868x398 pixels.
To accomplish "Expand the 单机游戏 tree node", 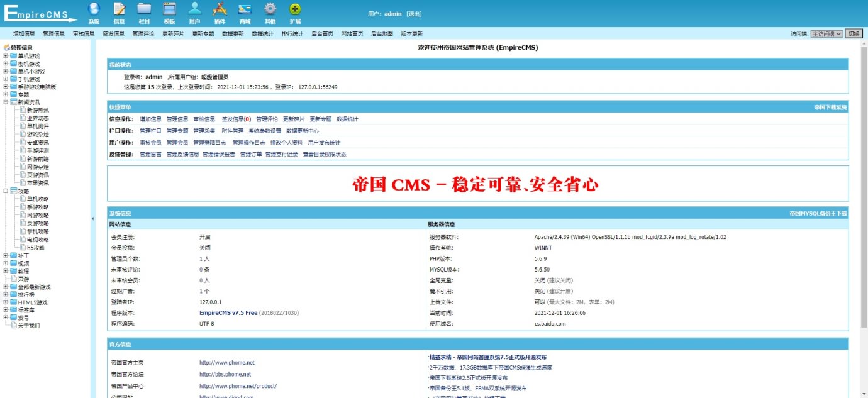I will coord(6,55).
